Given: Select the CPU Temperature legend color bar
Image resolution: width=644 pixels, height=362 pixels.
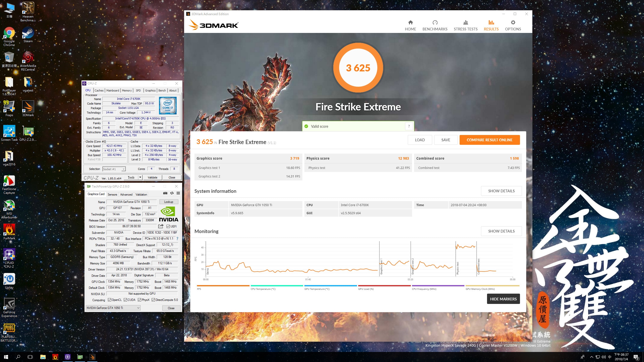Looking at the screenshot, I should (277, 286).
